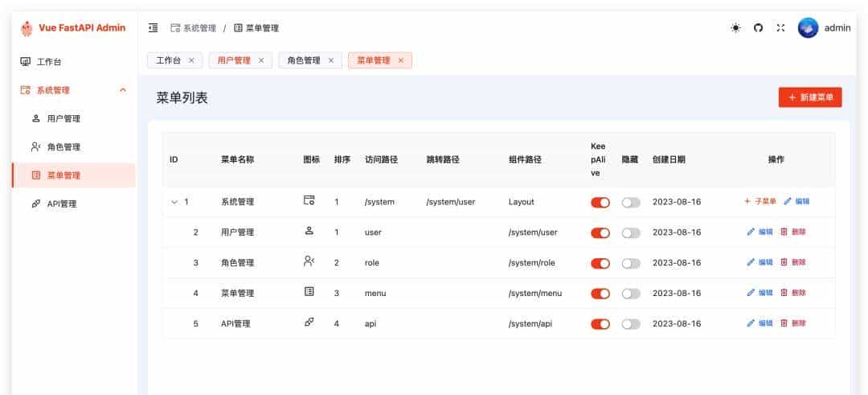Click the Layout component path cell
868x395 pixels.
point(522,202)
